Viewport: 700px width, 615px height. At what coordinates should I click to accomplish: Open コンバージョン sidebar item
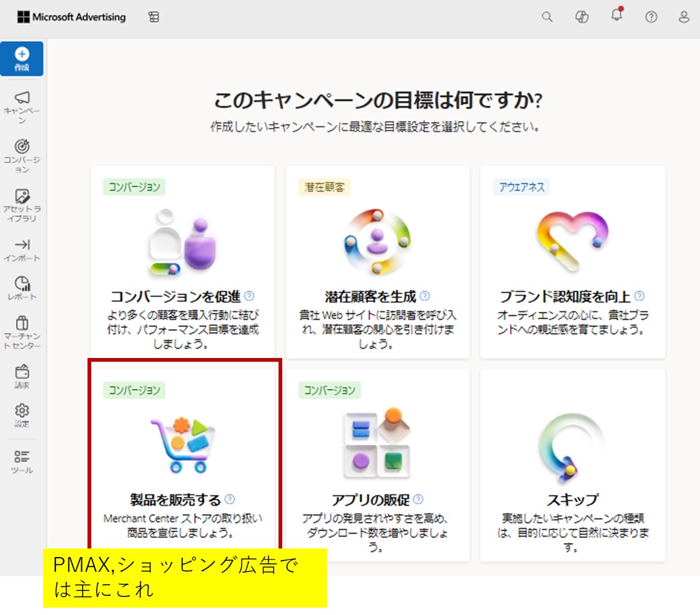click(x=22, y=155)
